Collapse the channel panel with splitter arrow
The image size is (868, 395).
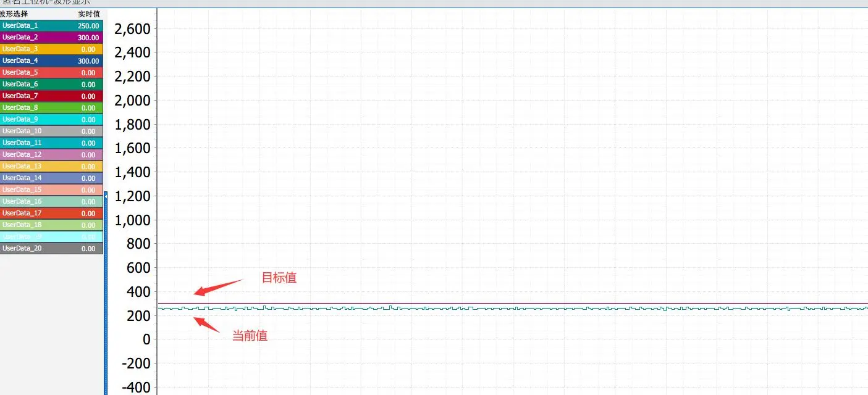coord(106,196)
